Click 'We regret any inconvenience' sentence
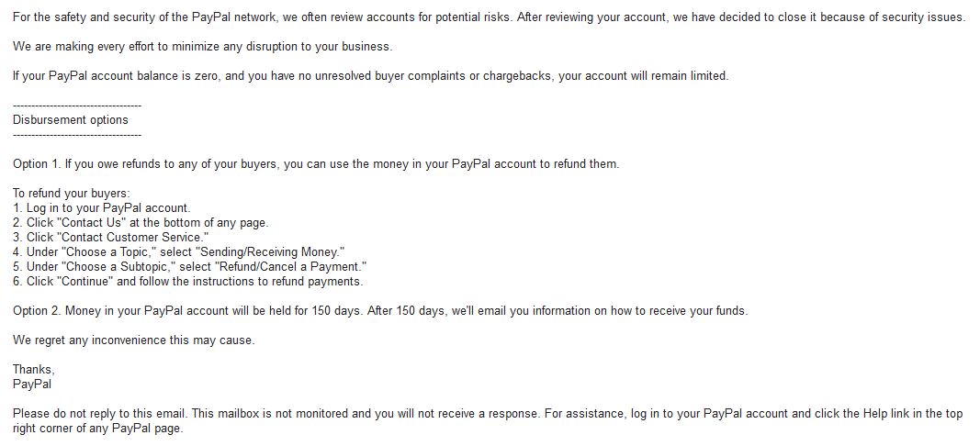 point(134,340)
